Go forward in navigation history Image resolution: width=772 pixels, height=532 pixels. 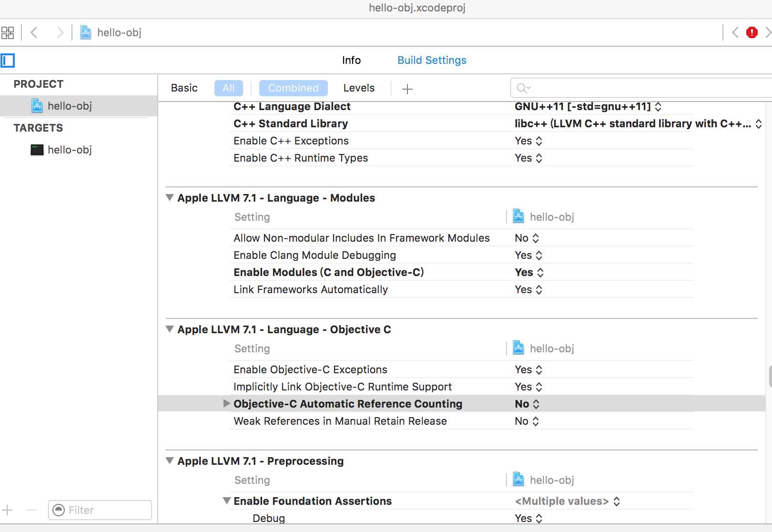click(60, 32)
